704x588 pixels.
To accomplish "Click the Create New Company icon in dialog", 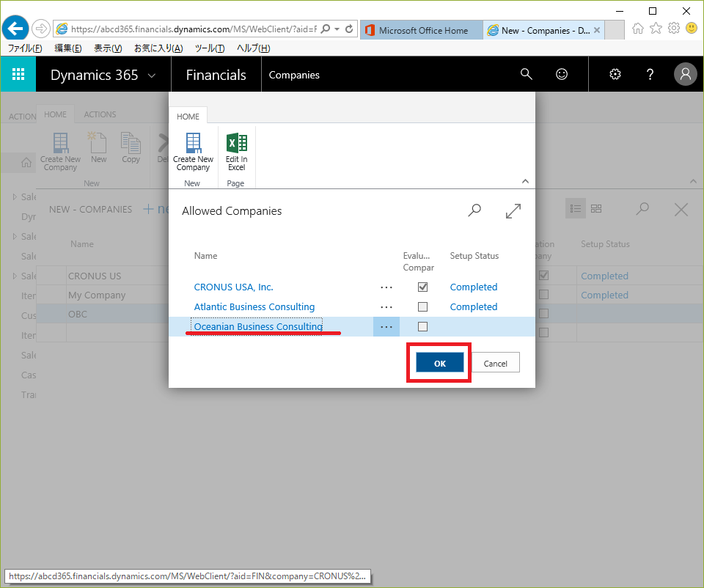I will (x=193, y=150).
